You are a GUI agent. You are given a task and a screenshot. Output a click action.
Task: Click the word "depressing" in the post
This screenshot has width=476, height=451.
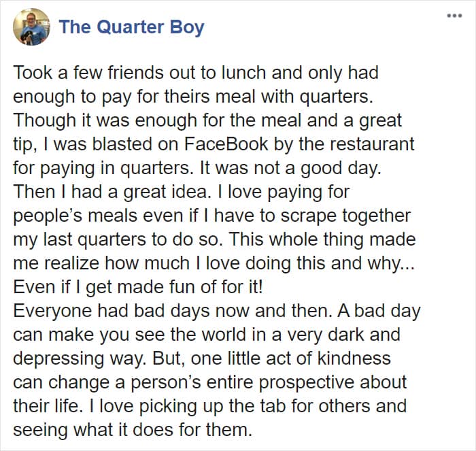63,358
